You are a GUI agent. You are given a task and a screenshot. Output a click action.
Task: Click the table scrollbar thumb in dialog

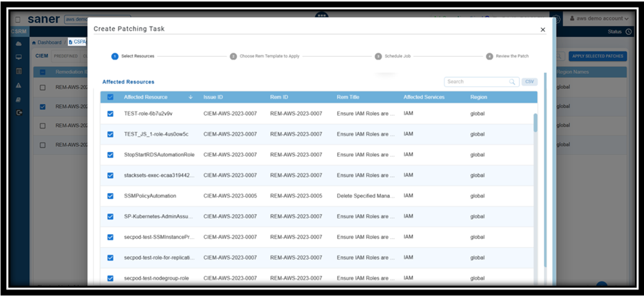point(535,122)
